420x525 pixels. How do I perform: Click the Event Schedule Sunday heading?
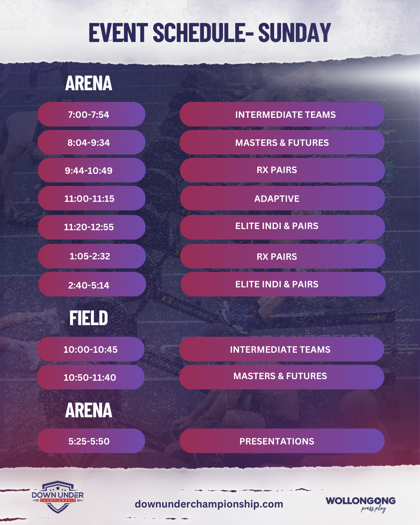tap(210, 33)
